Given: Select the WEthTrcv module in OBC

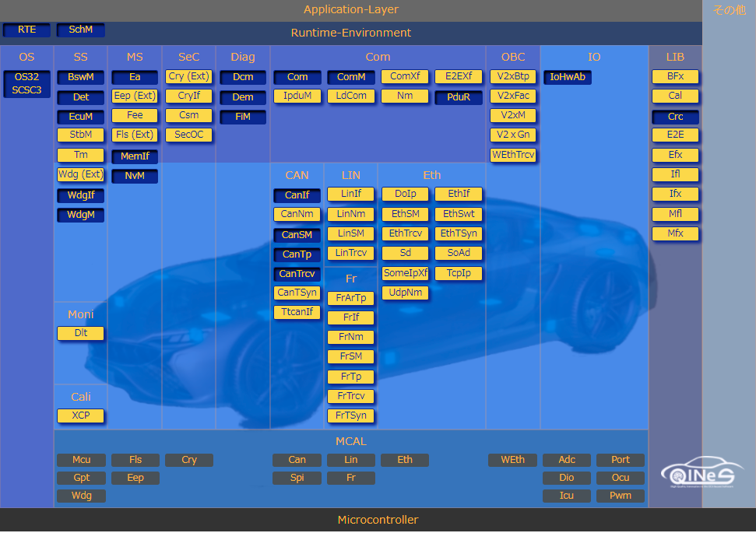Looking at the screenshot, I should pyautogui.click(x=513, y=155).
